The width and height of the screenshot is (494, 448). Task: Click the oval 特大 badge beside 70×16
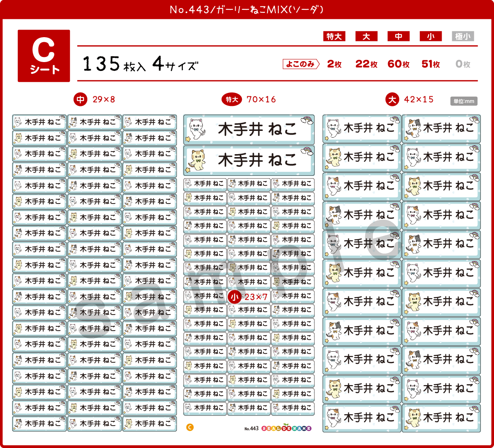(x=231, y=100)
